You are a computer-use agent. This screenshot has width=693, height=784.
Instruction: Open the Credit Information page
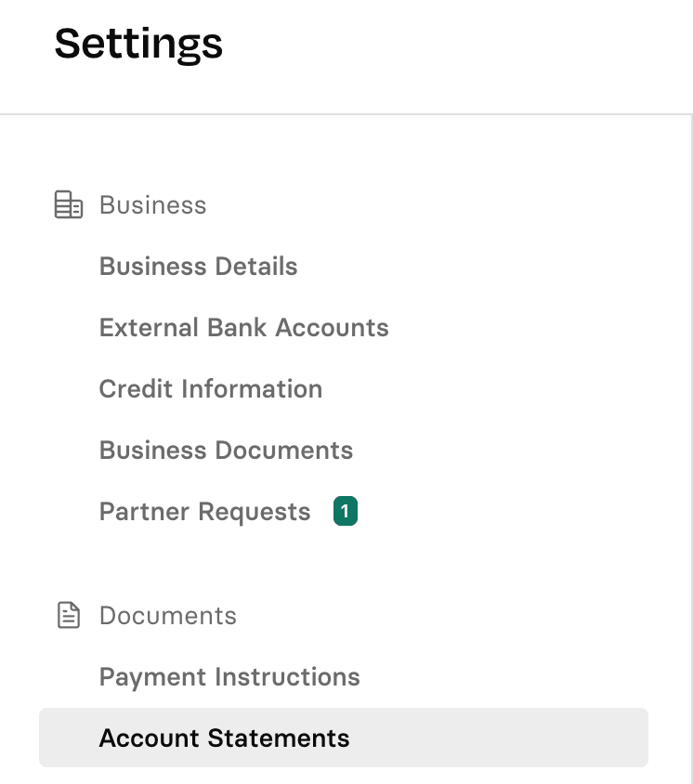click(x=211, y=389)
